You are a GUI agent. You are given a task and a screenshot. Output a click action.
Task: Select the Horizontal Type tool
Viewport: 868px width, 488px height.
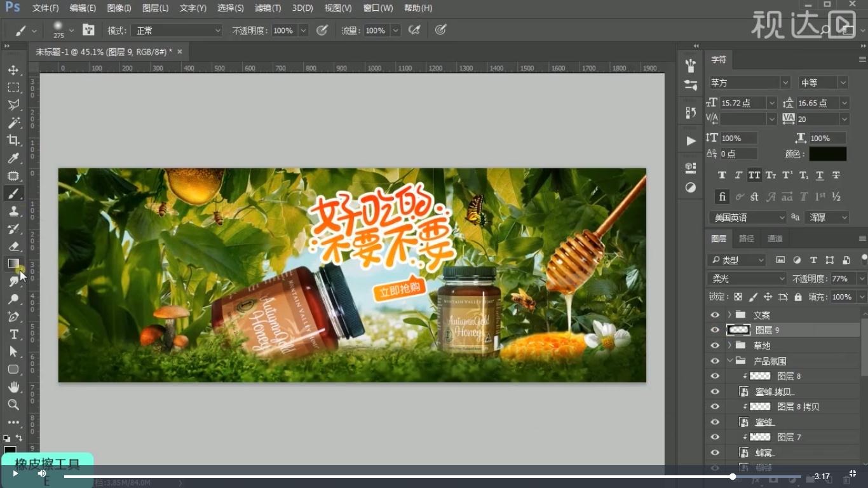point(13,334)
